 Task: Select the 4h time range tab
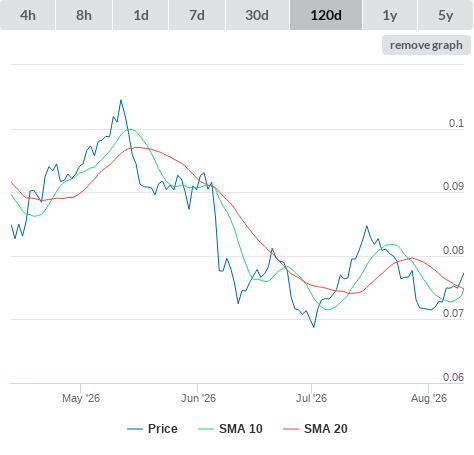pos(28,15)
